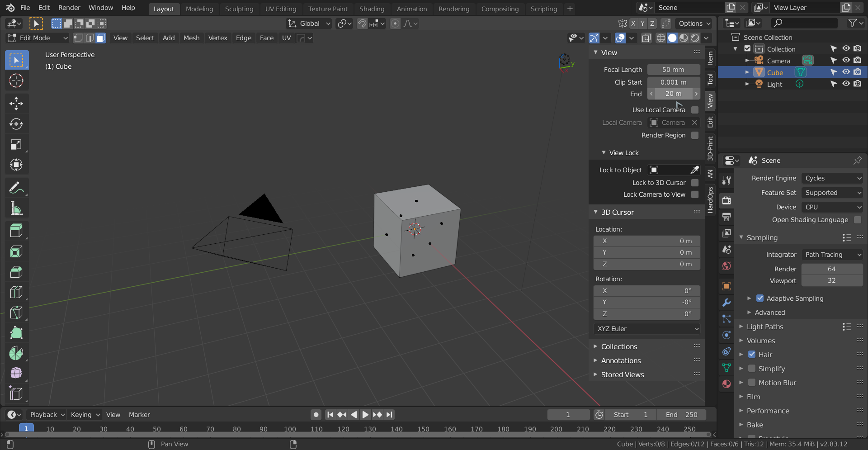Open the Output properties tab
Screen dimensions: 868x450
[x=726, y=217]
